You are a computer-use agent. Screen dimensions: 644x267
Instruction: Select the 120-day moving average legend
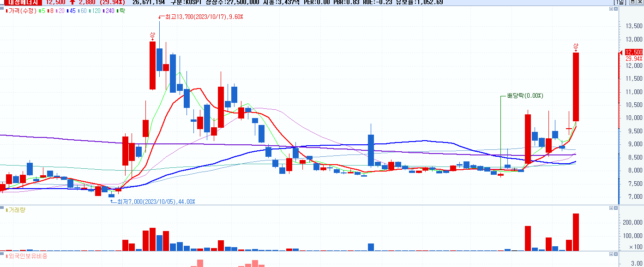95,10
